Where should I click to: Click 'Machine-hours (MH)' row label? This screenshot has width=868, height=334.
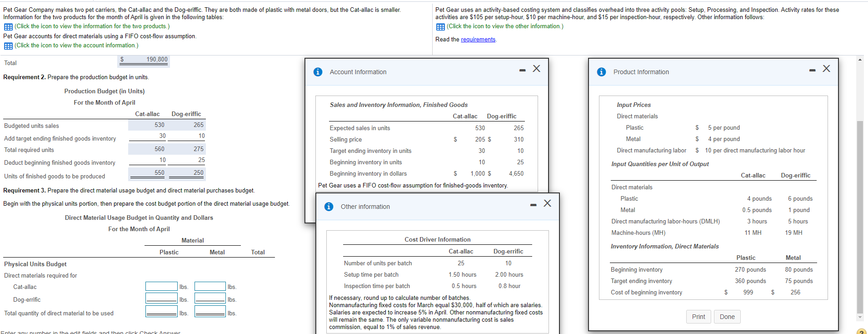tap(639, 233)
